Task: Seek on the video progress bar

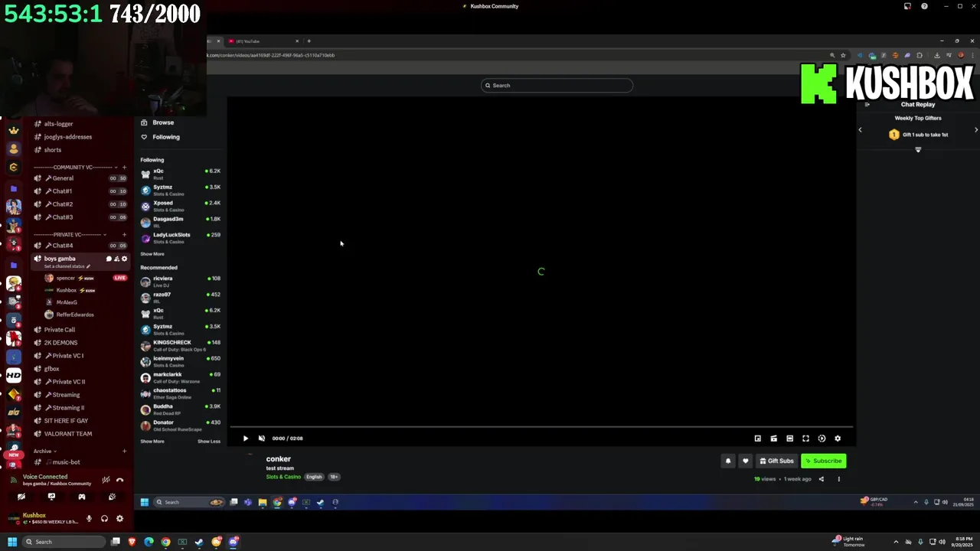Action: pos(541,427)
